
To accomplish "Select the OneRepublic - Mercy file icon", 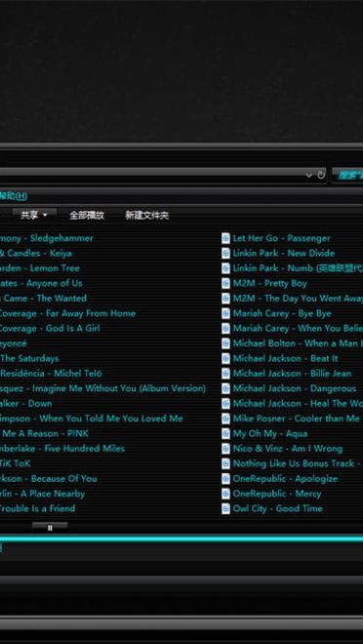I will coord(225,494).
